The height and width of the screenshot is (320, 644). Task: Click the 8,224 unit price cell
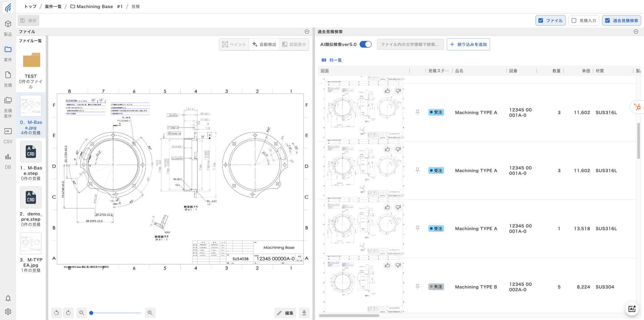pos(583,287)
